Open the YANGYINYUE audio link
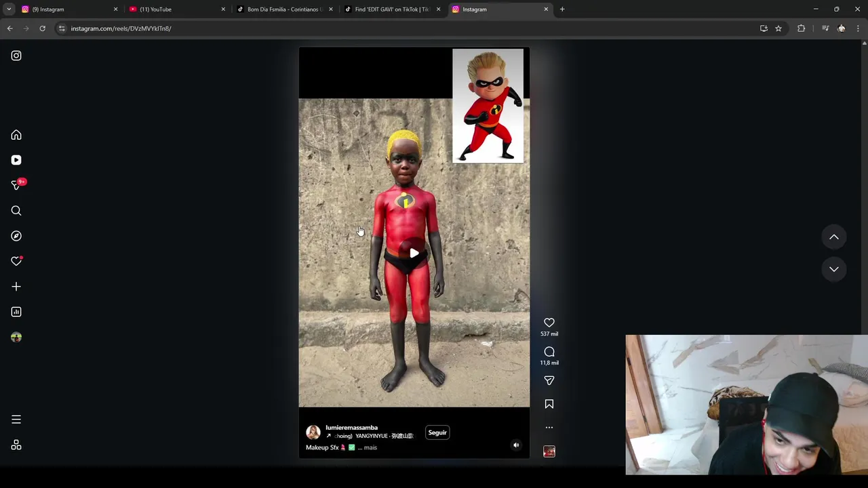The image size is (868, 488). click(370, 436)
